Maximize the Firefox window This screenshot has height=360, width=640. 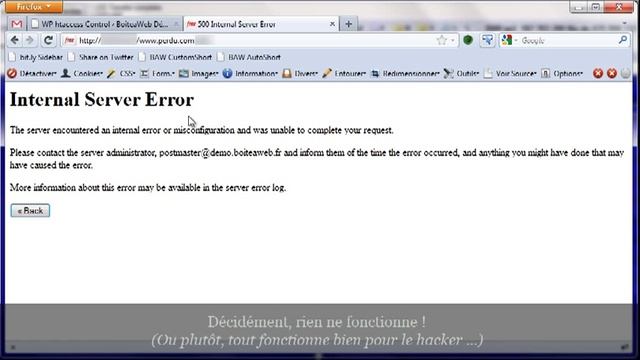coord(596,7)
